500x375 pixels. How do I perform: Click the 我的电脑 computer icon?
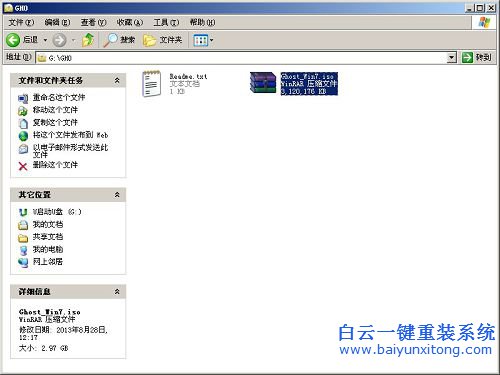pyautogui.click(x=23, y=250)
